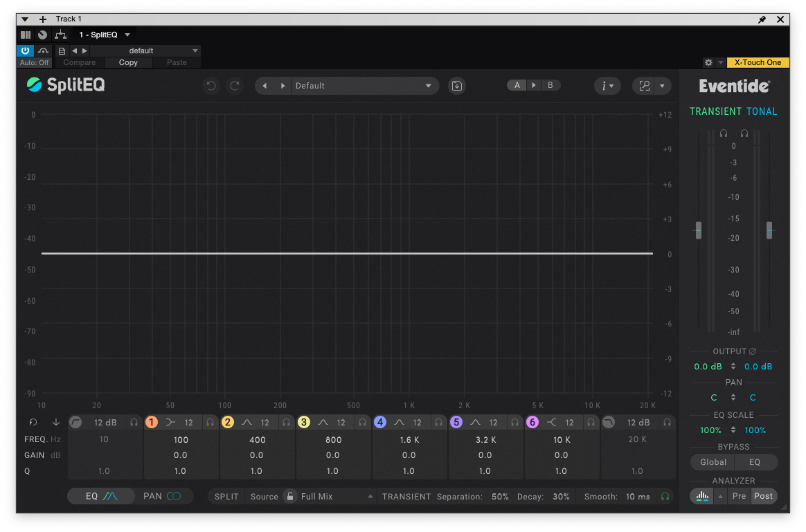The width and height of the screenshot is (806, 532).
Task: Toggle band 1 enable circle
Action: tap(151, 422)
